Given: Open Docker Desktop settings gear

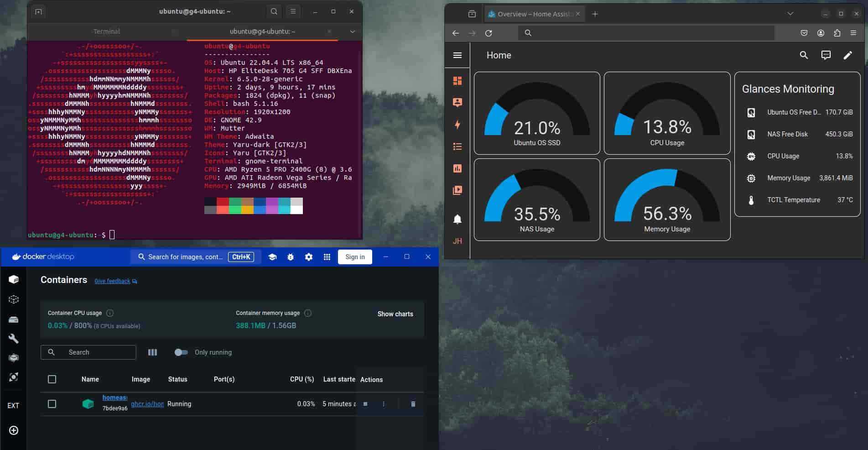Looking at the screenshot, I should [x=309, y=257].
